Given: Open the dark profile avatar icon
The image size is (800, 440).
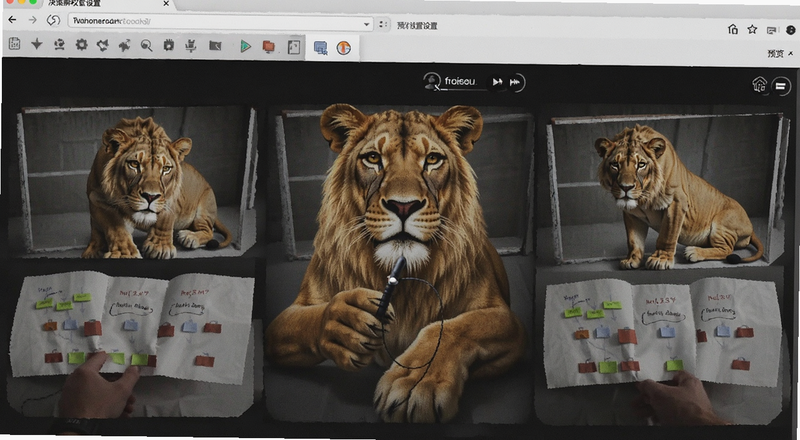Looking at the screenshot, I should click(791, 30).
